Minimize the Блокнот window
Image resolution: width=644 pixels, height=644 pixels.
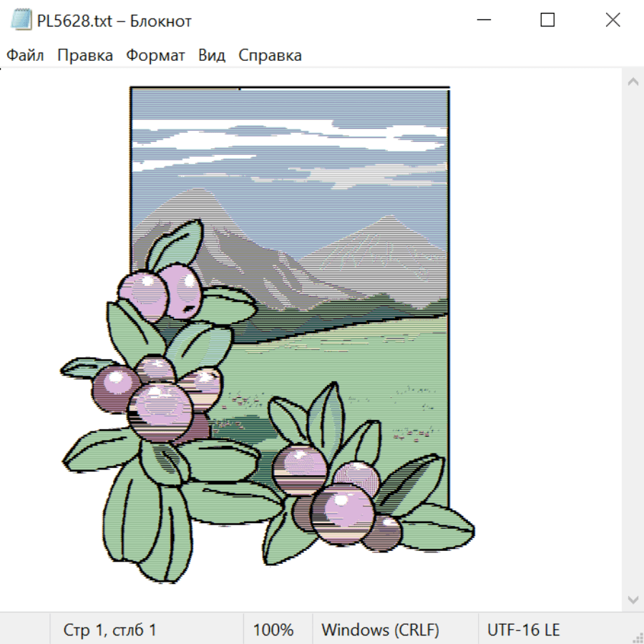pyautogui.click(x=482, y=20)
